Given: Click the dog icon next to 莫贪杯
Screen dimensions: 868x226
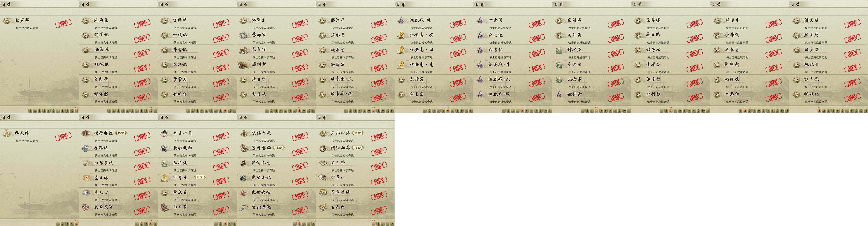Looking at the screenshot, I should click(243, 50).
